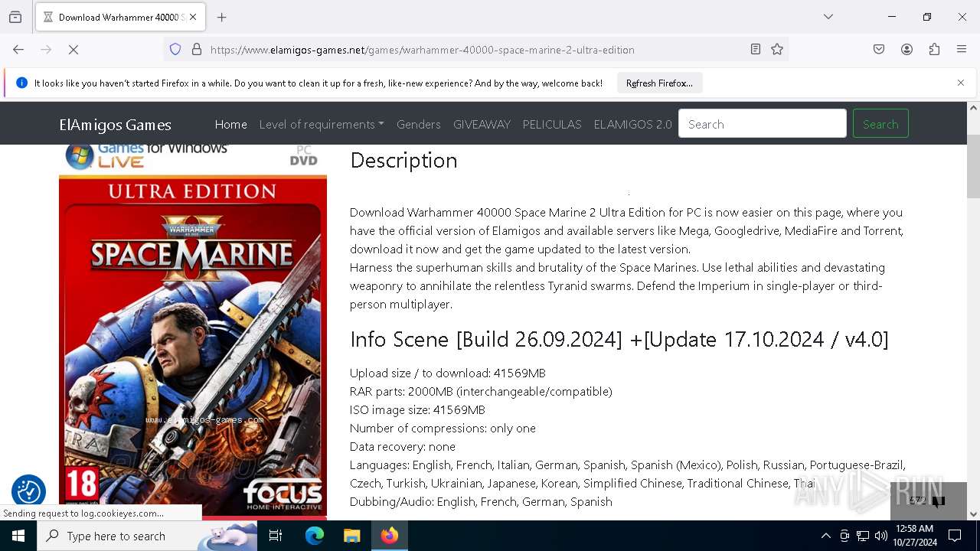The image size is (980, 551).
Task: Select 'Data recovery: none' line
Action: (403, 446)
